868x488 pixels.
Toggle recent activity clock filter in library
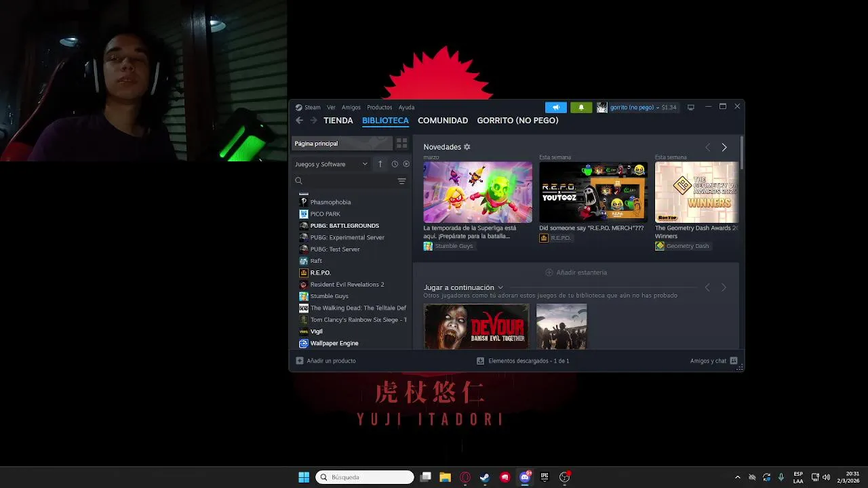[395, 164]
